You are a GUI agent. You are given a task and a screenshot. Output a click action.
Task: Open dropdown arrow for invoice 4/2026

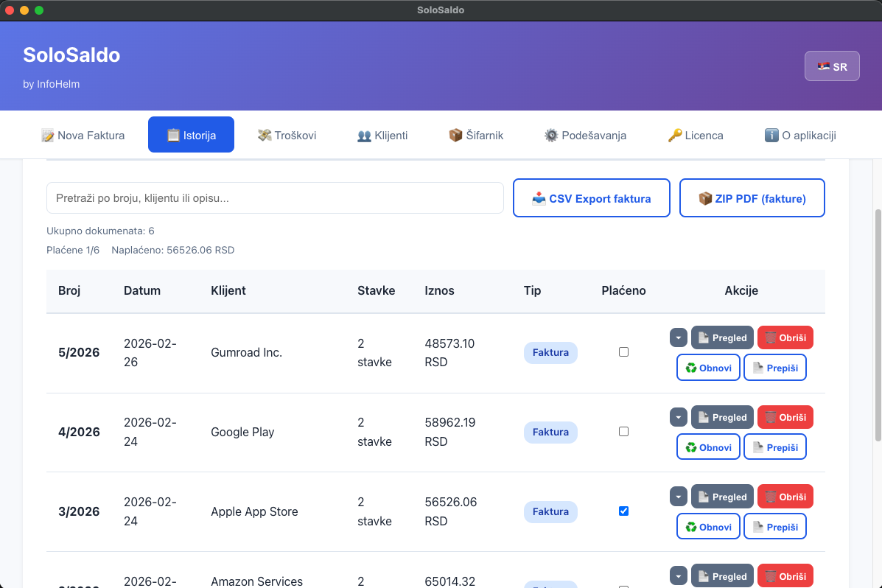(x=678, y=417)
